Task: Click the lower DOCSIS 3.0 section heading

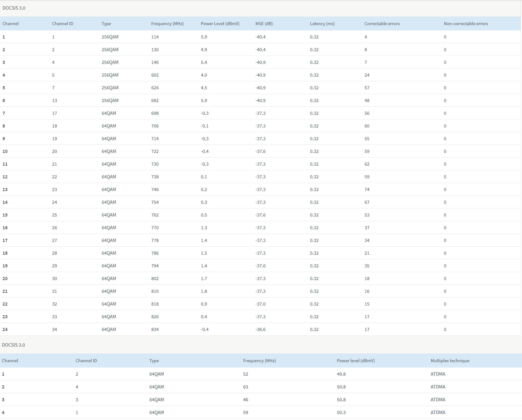Action: (13, 345)
